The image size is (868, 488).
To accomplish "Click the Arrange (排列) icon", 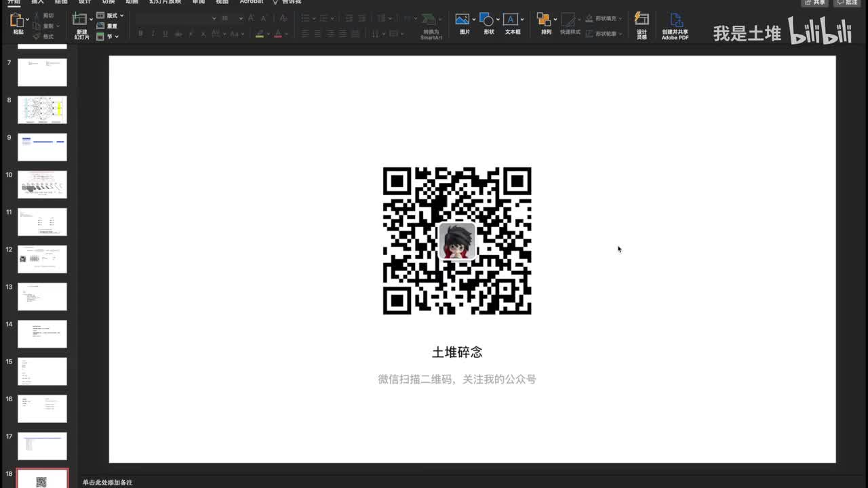I will click(x=544, y=19).
